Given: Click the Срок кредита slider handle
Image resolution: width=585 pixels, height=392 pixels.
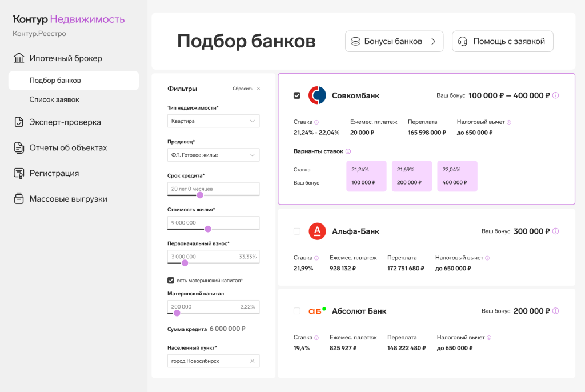Looking at the screenshot, I should pos(200,195).
